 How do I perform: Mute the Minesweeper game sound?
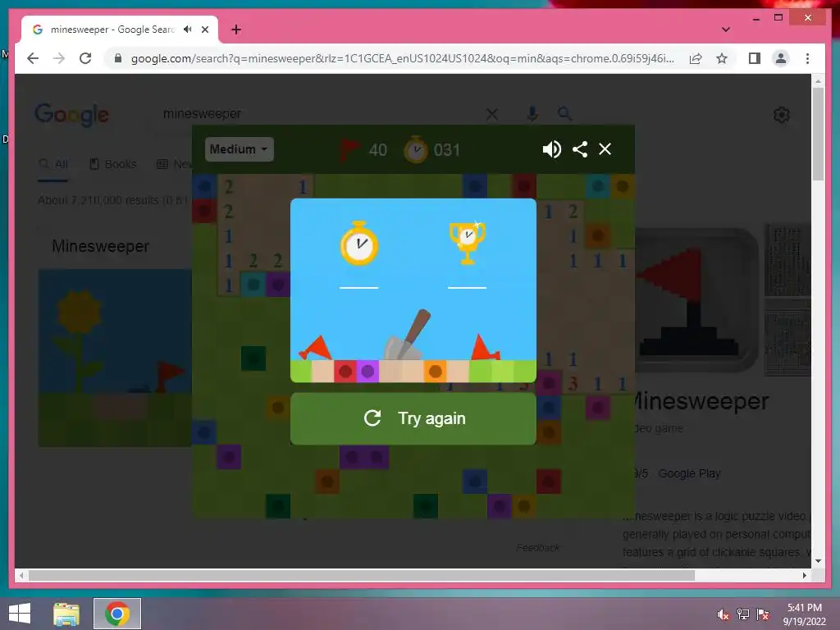[x=551, y=149]
